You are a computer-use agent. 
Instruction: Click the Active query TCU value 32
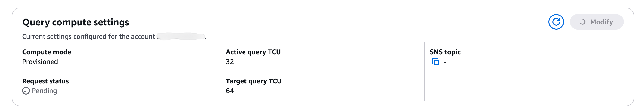click(230, 62)
